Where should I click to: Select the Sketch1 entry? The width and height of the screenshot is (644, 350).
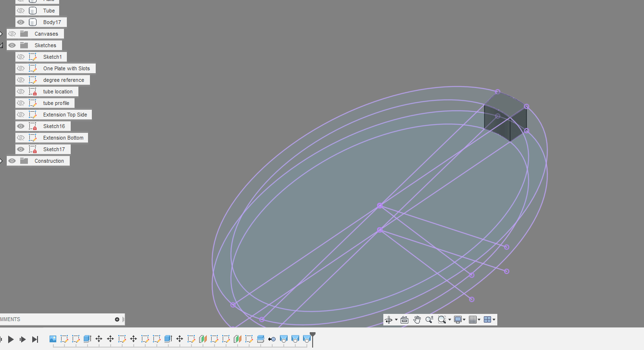(52, 57)
